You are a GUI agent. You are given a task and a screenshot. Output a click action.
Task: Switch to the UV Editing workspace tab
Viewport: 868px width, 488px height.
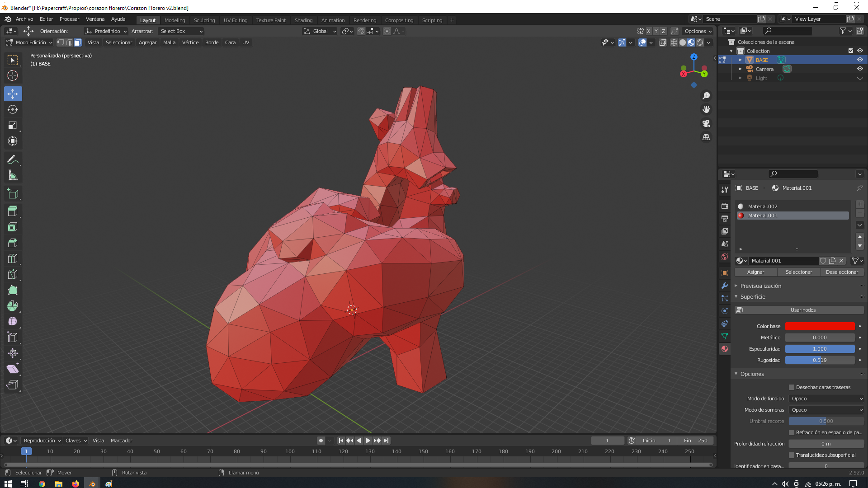tap(236, 20)
